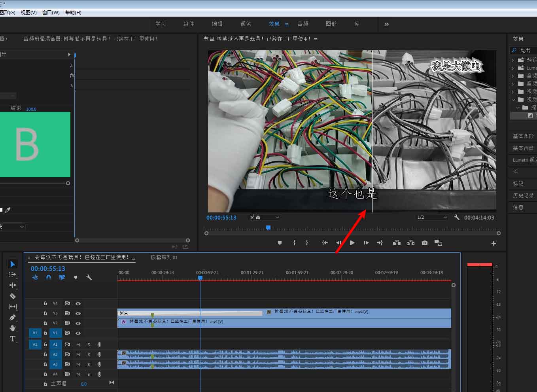Switch to the 颜色 workspace tab
The image size is (537, 392).
[x=246, y=24]
